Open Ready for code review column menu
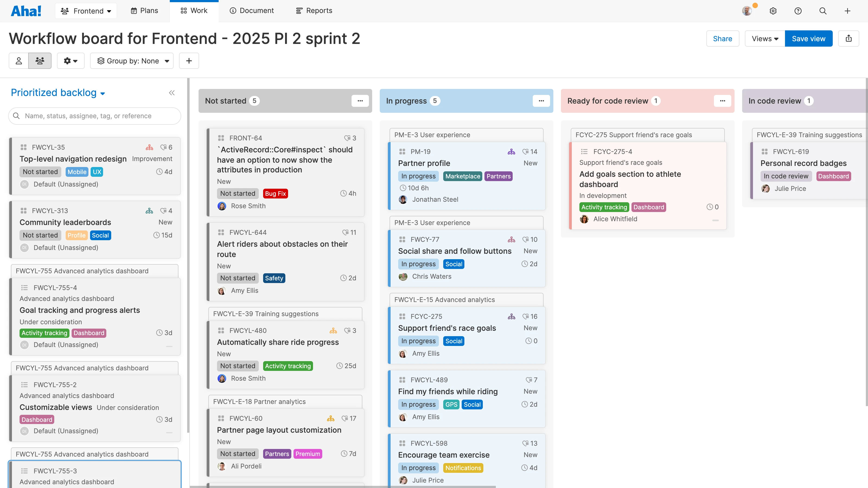The height and width of the screenshot is (488, 868). pos(722,101)
